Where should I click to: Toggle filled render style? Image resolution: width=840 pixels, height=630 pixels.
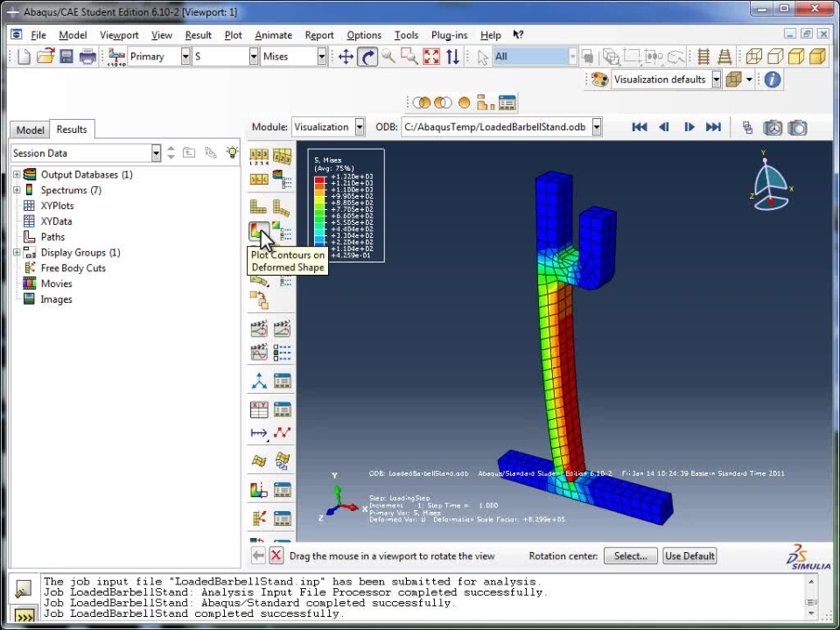click(x=796, y=56)
